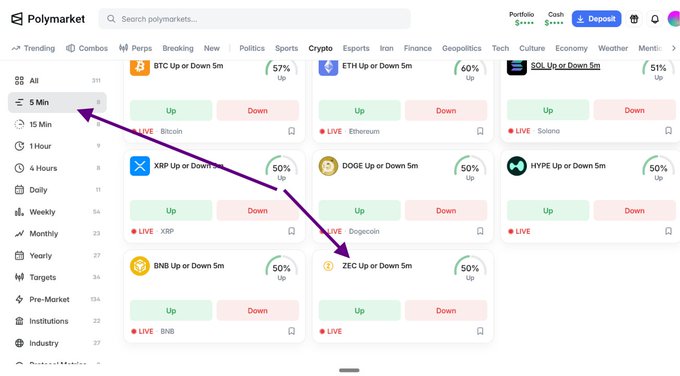
Task: Buy Up on DOGE 5m market
Action: [360, 210]
